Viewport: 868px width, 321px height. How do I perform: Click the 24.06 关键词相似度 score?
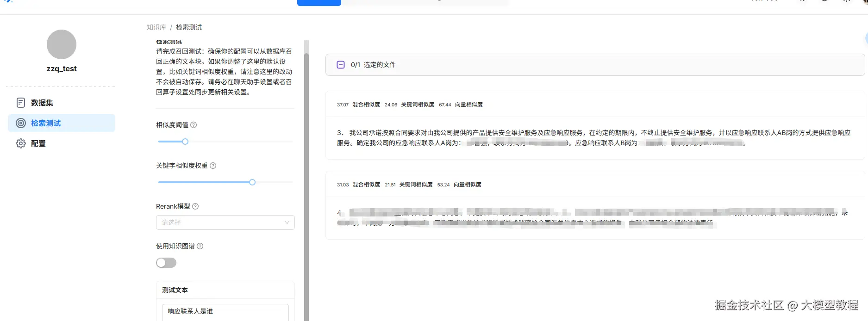click(409, 105)
